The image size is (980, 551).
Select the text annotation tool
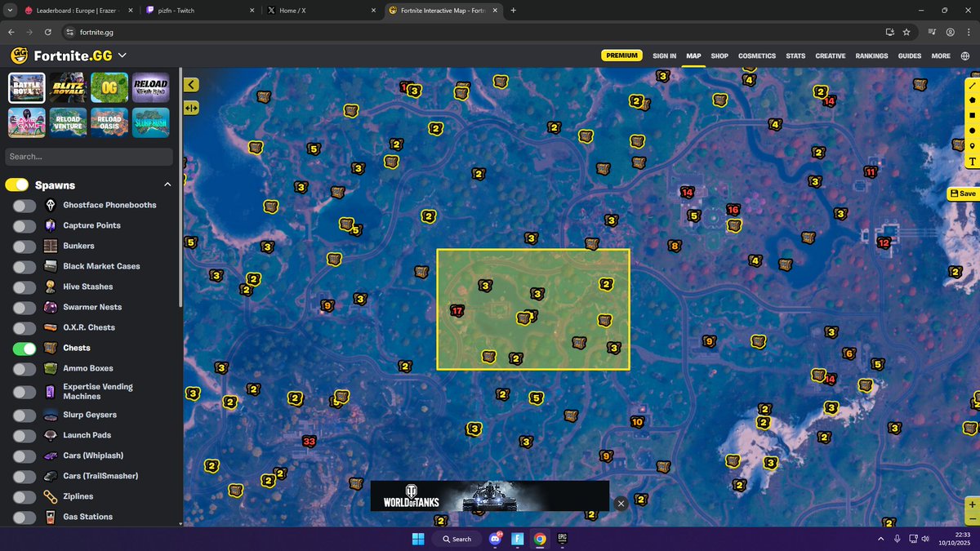(x=972, y=162)
